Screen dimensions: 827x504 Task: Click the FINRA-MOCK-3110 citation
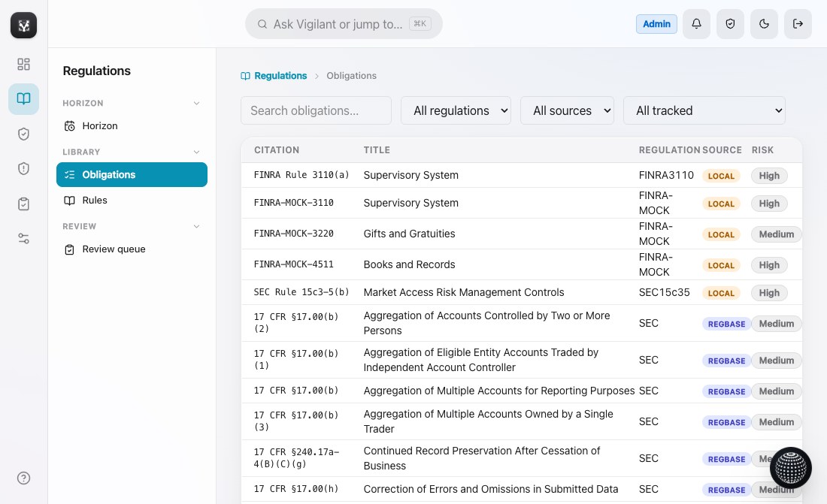coord(293,203)
